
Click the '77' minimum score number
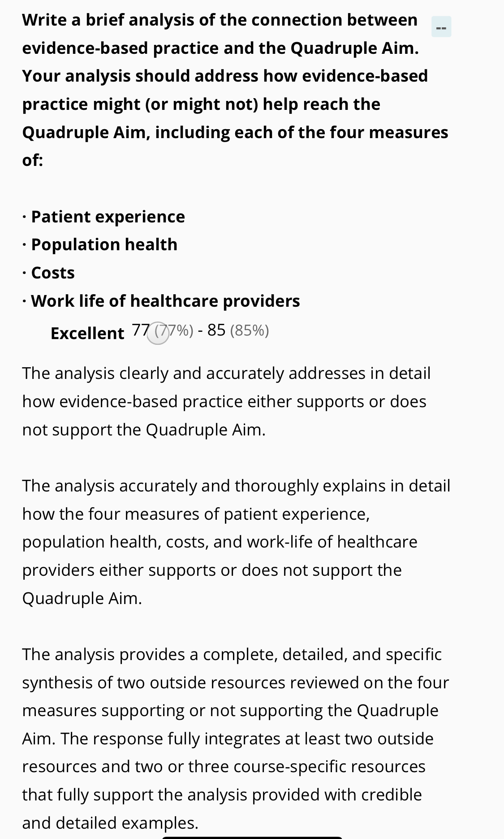[141, 330]
